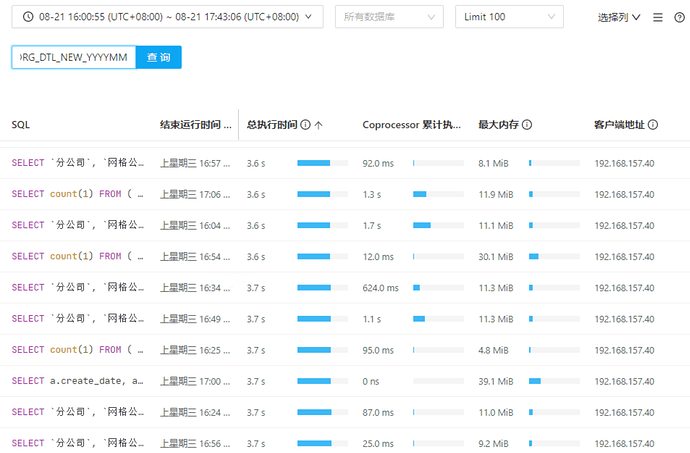Click the 1.7 s coprocessor value
The width and height of the screenshot is (690, 453).
(x=372, y=226)
